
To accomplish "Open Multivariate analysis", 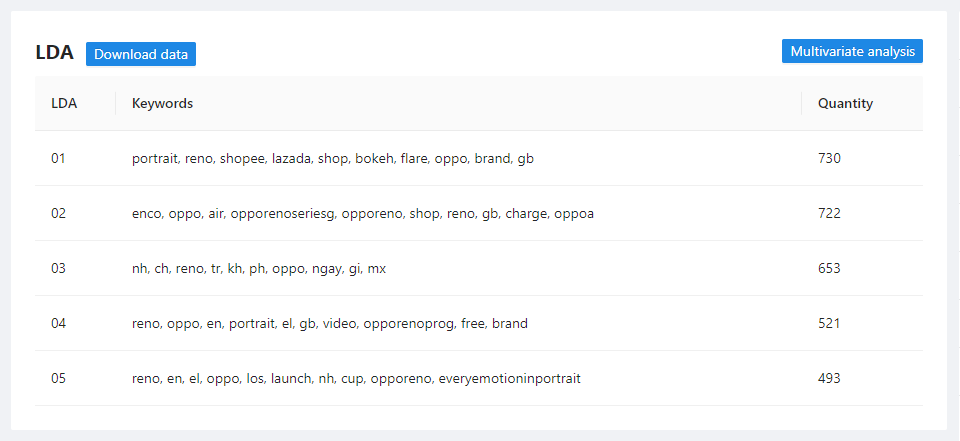I will click(852, 51).
